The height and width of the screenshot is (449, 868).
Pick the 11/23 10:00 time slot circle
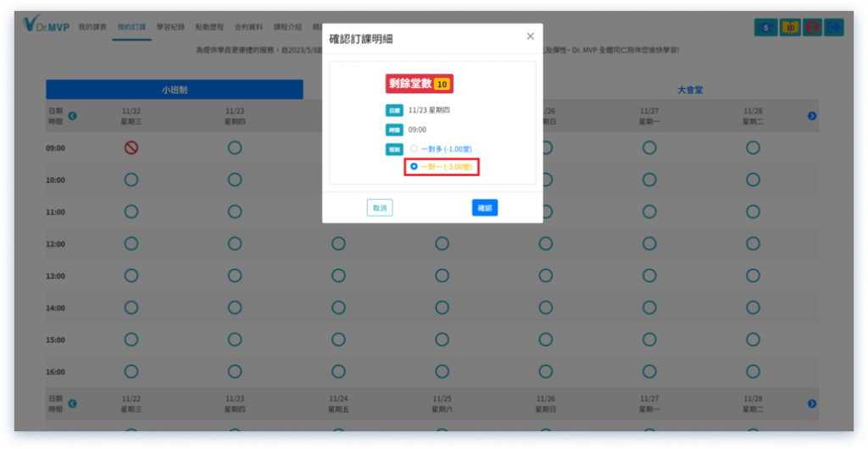click(235, 180)
